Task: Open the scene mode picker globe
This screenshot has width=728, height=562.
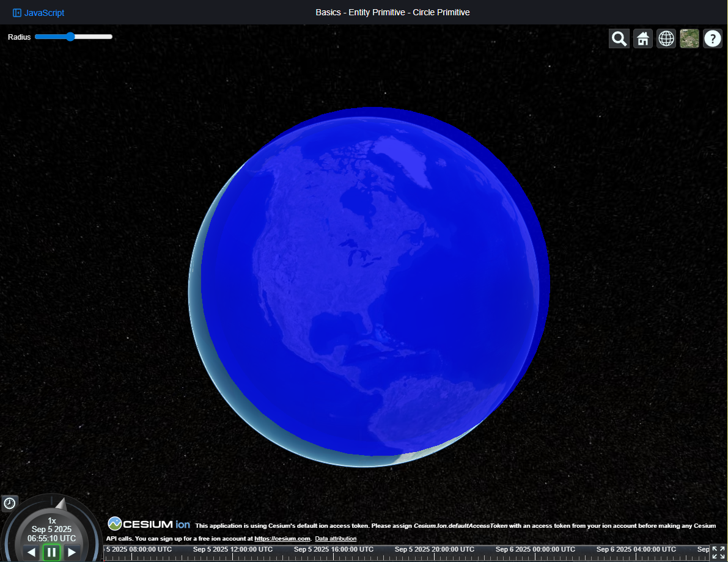Action: [x=666, y=38]
